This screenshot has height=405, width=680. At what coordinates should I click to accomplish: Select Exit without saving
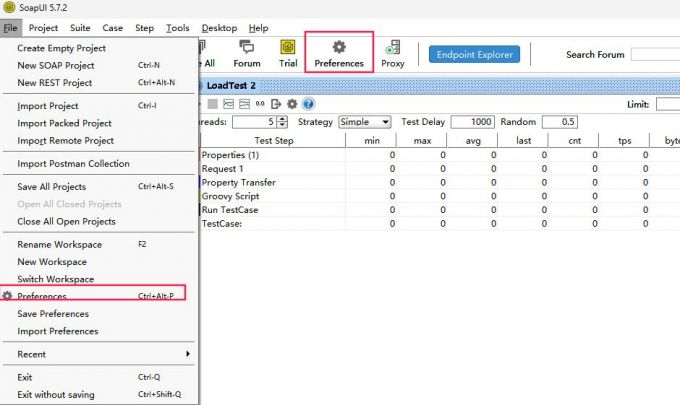[x=99, y=395]
